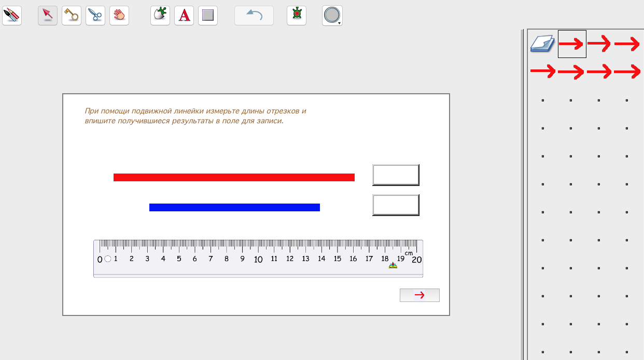Select the blue segment on the canvas
The image size is (644, 360).
pos(234,207)
